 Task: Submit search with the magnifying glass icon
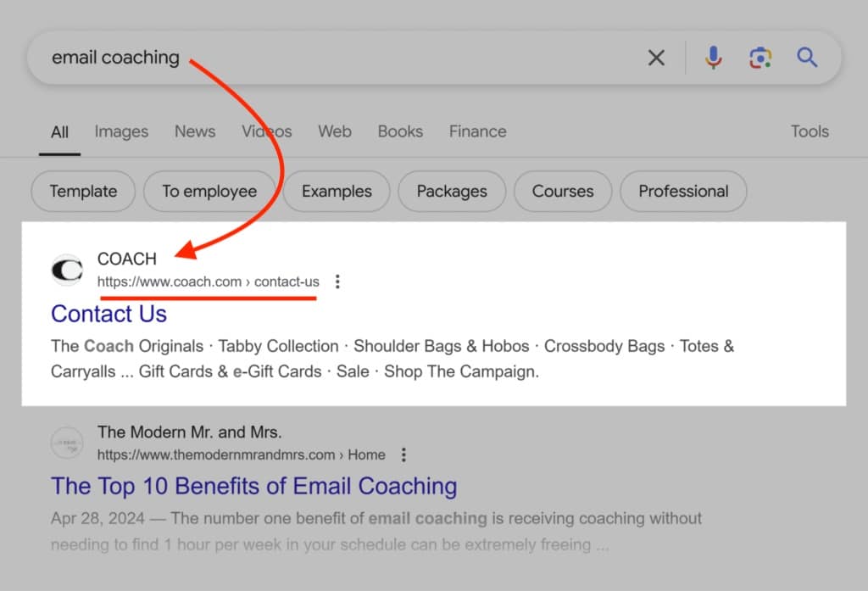click(807, 57)
